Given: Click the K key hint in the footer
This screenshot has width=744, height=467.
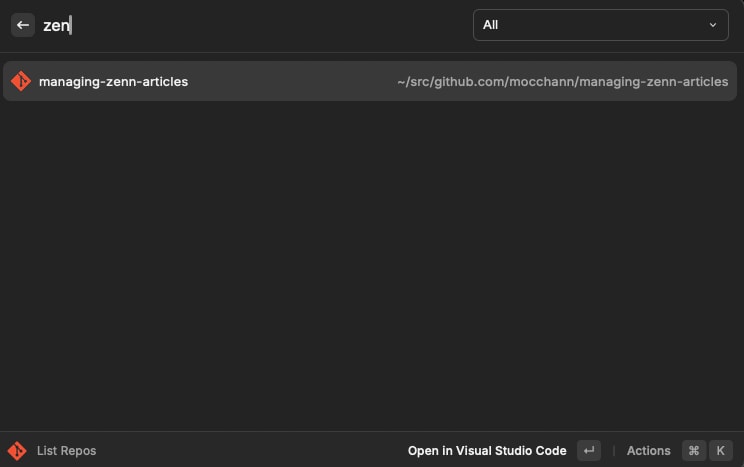Looking at the screenshot, I should click(720, 450).
